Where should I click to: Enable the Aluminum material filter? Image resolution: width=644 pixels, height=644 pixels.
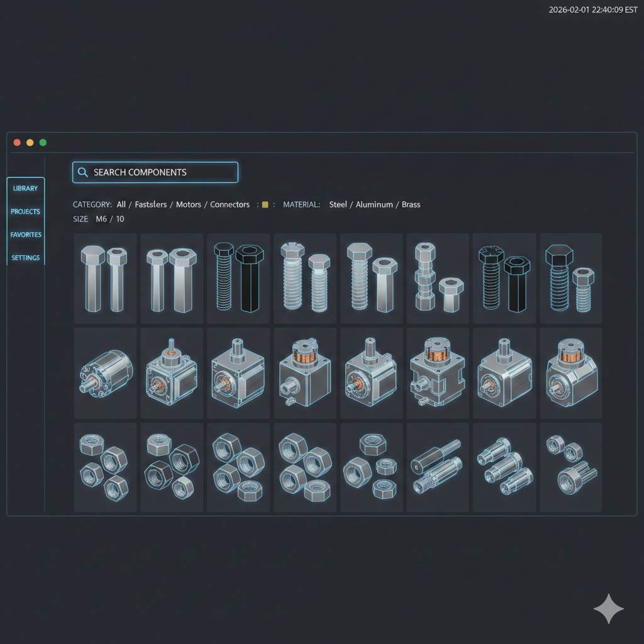tap(374, 204)
